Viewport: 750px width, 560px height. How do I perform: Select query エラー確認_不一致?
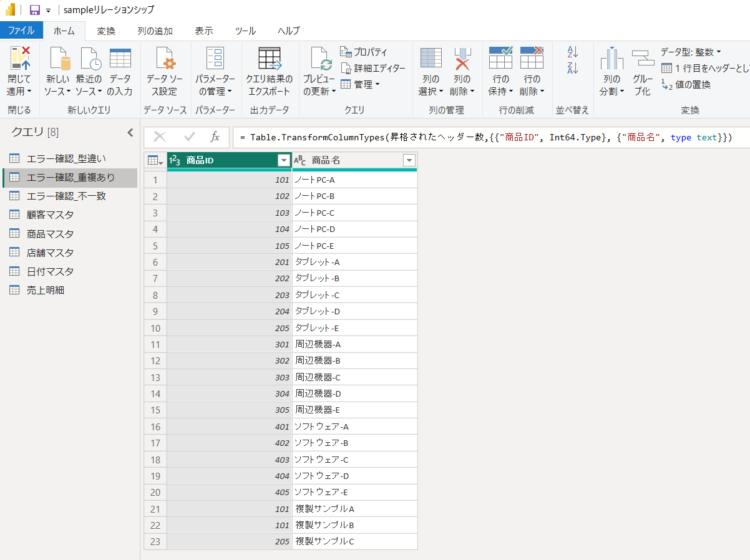[70, 196]
